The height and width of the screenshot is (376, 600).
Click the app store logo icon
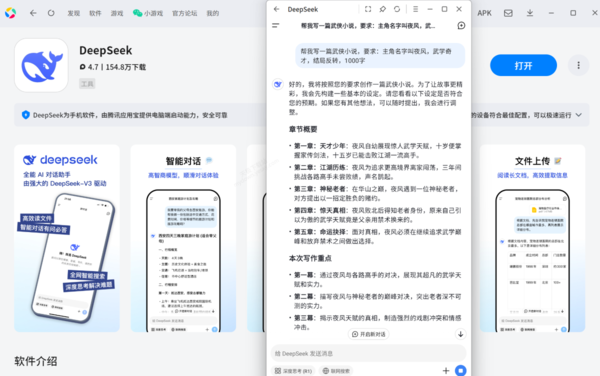click(10, 13)
